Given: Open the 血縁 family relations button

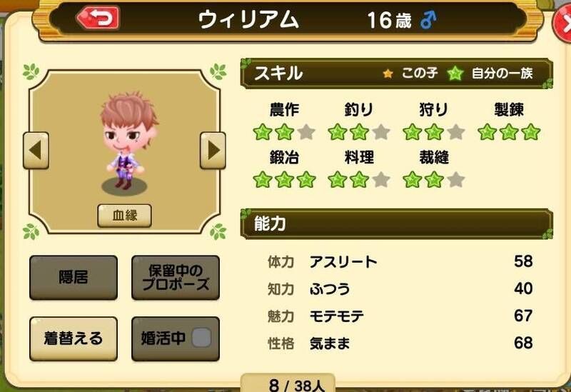Looking at the screenshot, I should pyautogui.click(x=124, y=216).
